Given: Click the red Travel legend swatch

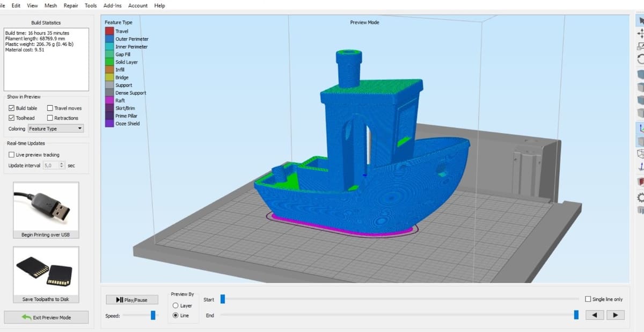Looking at the screenshot, I should point(109,31).
